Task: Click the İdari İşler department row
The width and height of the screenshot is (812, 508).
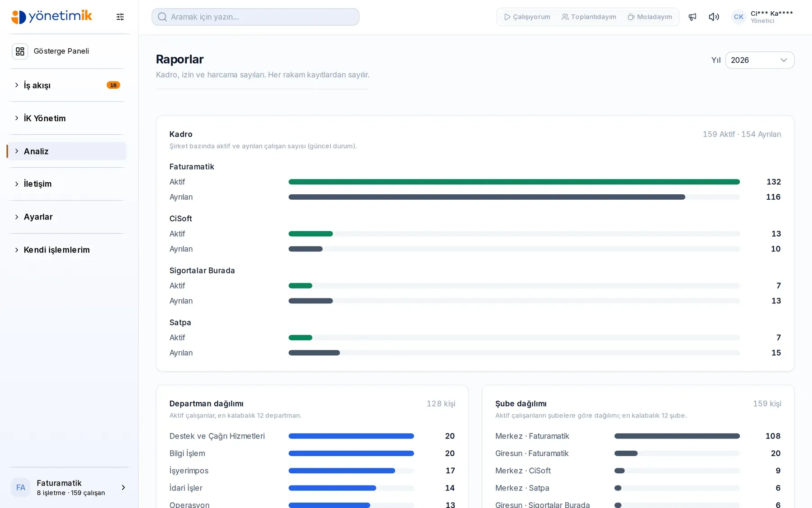Action: (x=312, y=488)
